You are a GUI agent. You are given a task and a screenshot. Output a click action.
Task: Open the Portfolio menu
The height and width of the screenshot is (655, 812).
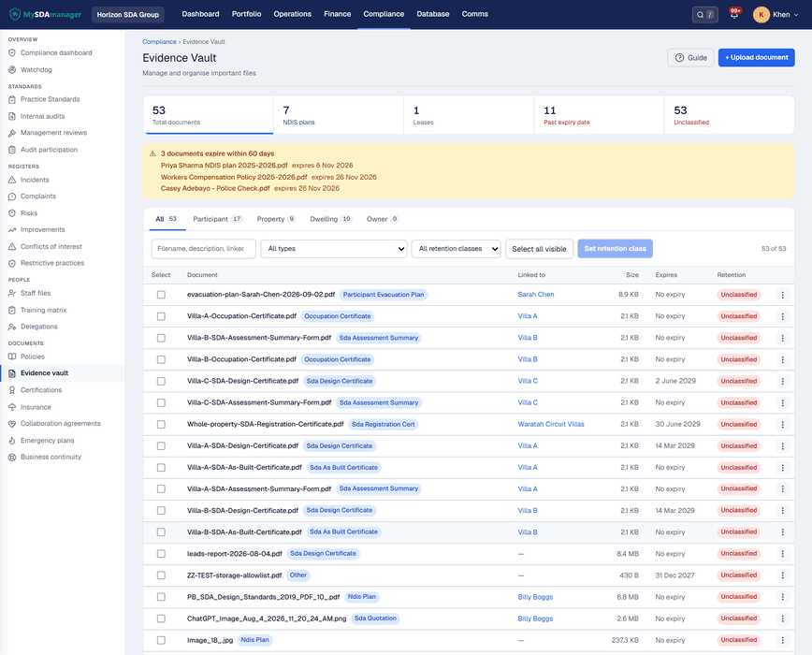coord(247,14)
